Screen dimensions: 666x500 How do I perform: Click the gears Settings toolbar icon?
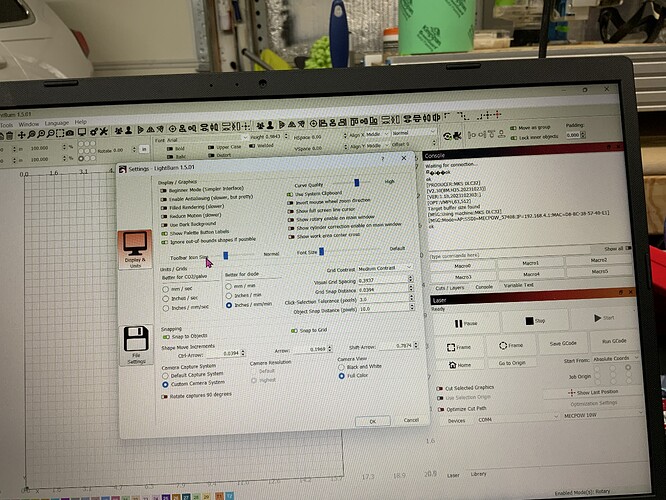click(x=94, y=132)
